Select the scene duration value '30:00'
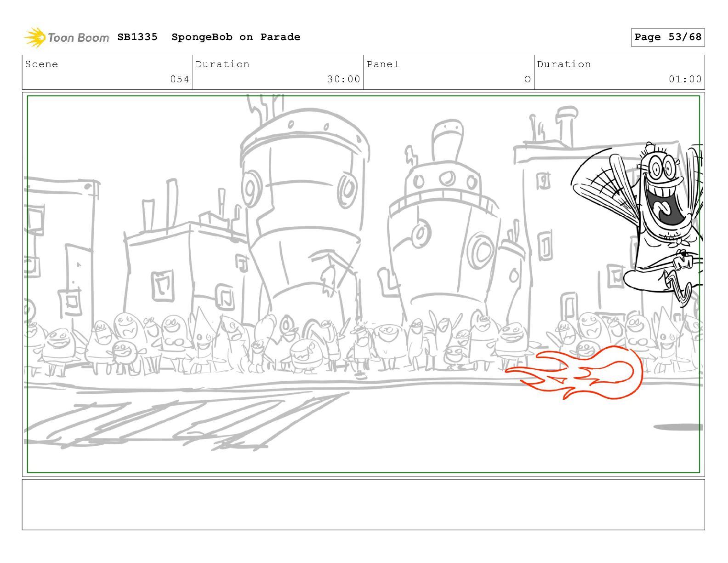The image size is (728, 563). pyautogui.click(x=344, y=79)
